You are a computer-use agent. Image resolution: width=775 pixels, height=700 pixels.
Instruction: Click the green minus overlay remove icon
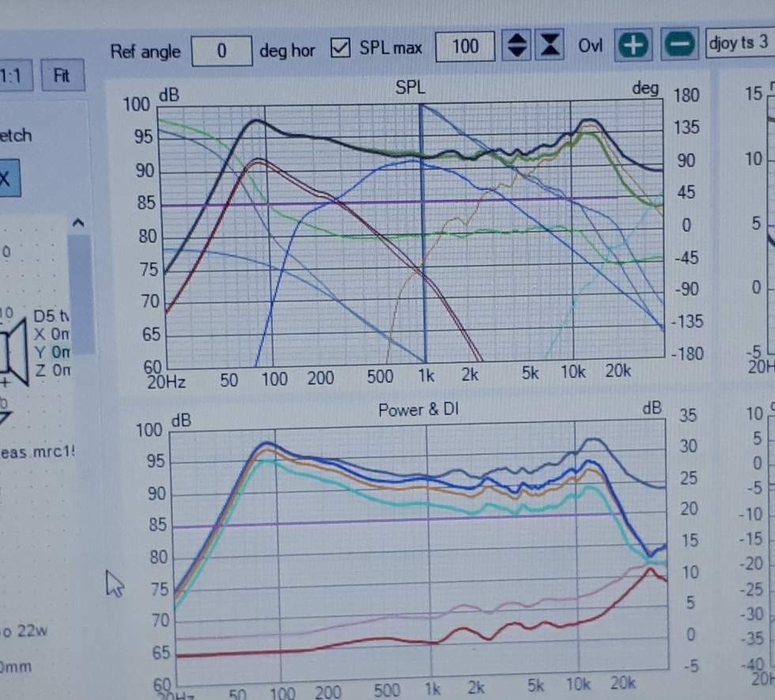pyautogui.click(x=679, y=44)
